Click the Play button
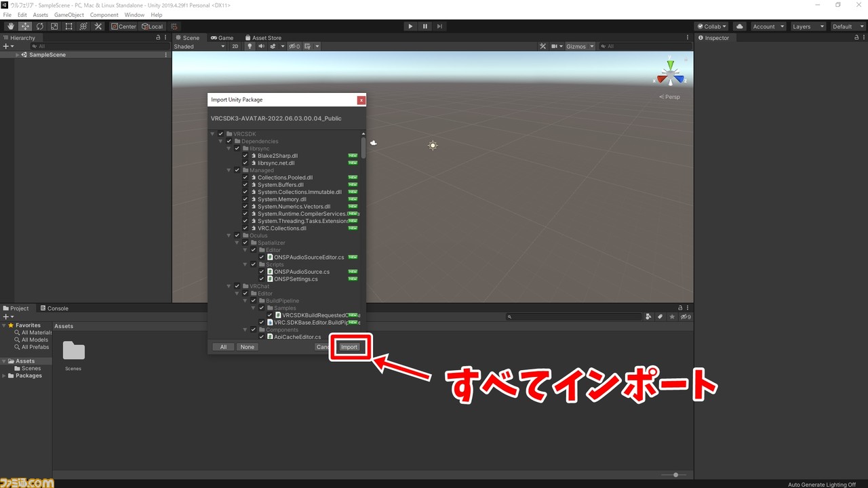 [410, 26]
